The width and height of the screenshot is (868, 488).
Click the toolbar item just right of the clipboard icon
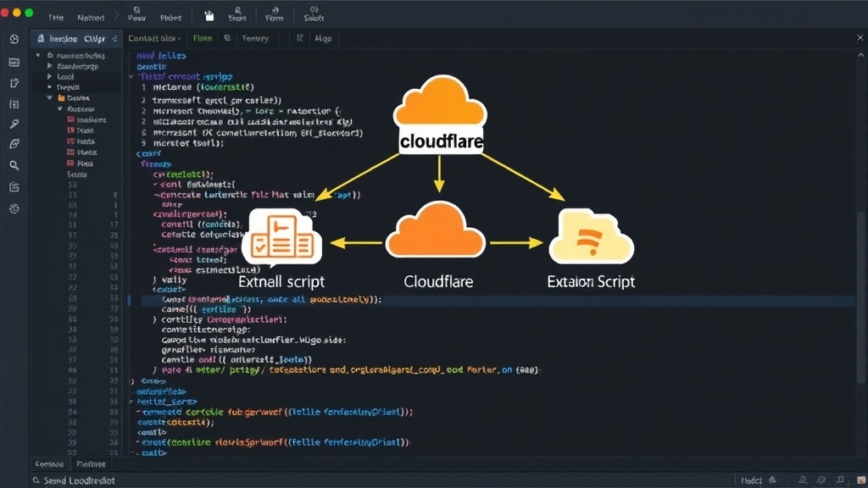click(x=237, y=14)
